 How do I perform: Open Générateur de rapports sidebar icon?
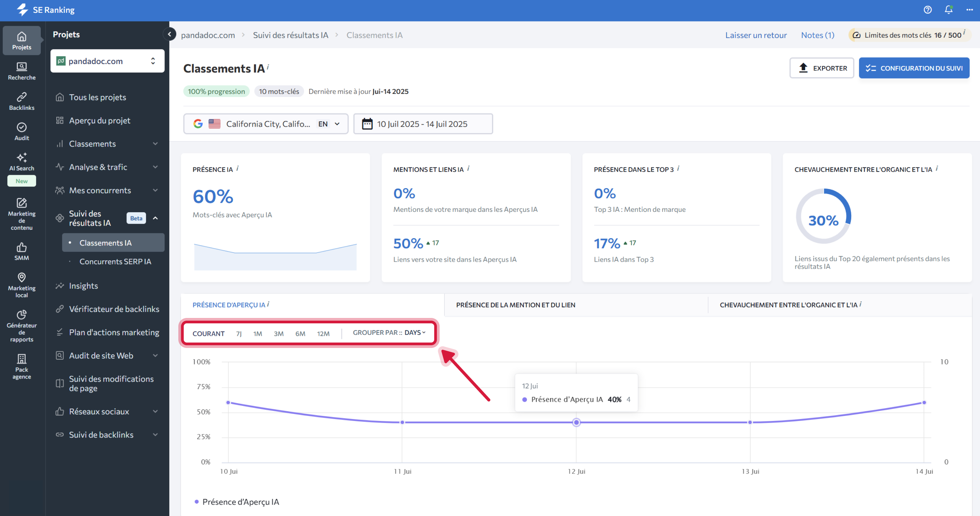tap(22, 326)
